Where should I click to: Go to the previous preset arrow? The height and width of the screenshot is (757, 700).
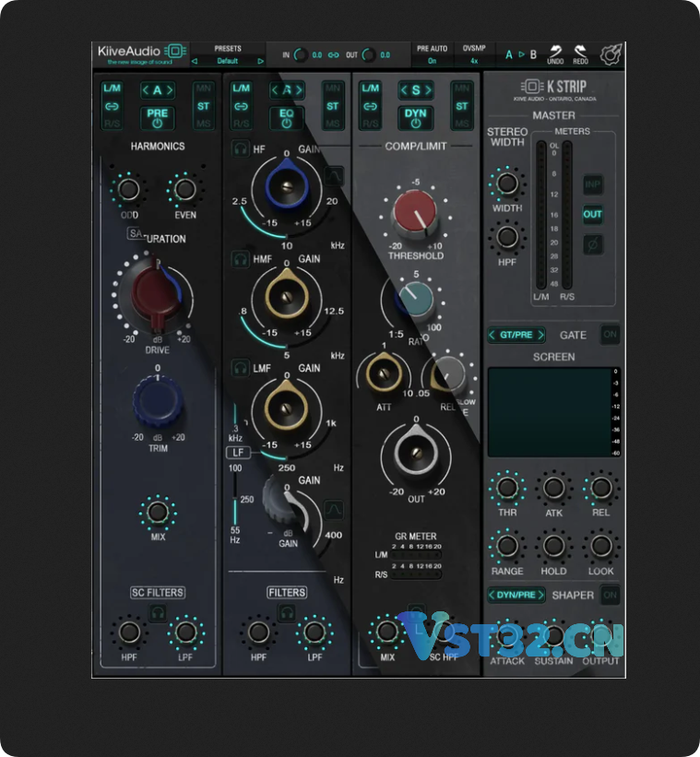click(195, 61)
